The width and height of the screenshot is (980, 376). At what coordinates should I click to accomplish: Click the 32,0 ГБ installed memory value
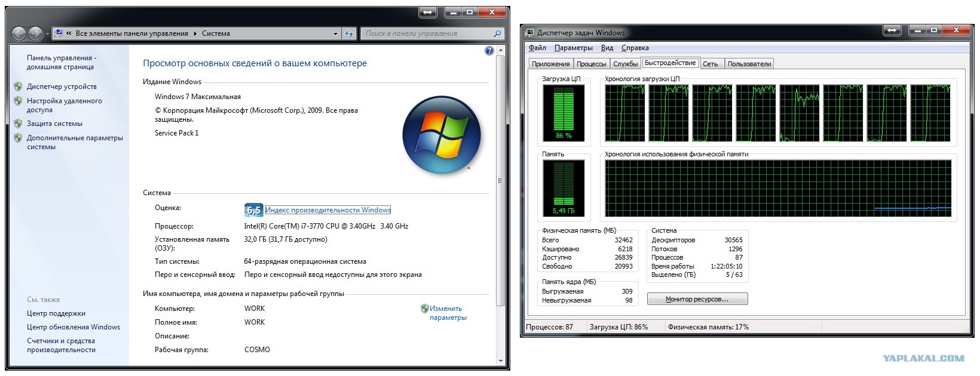pyautogui.click(x=285, y=239)
